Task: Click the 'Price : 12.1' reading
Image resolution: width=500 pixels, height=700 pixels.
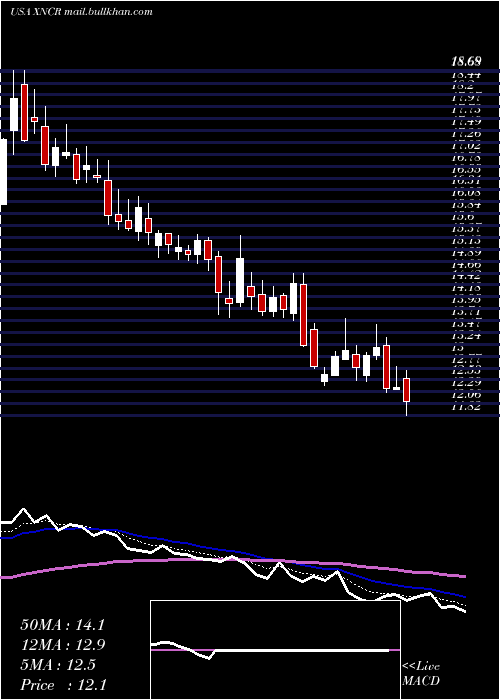Action: [x=63, y=684]
